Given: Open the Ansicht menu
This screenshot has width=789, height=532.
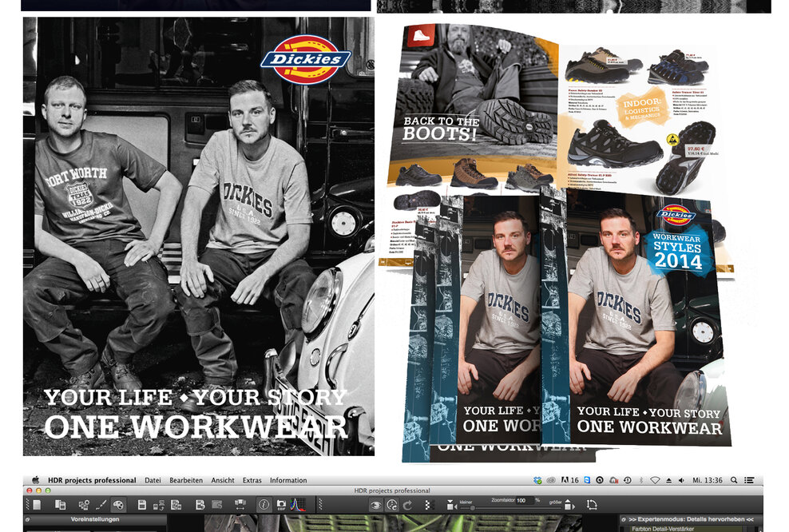Looking at the screenshot, I should 223,480.
